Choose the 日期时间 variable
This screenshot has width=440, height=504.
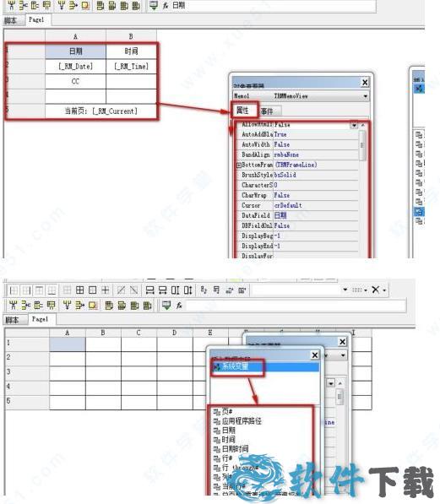[x=235, y=449]
